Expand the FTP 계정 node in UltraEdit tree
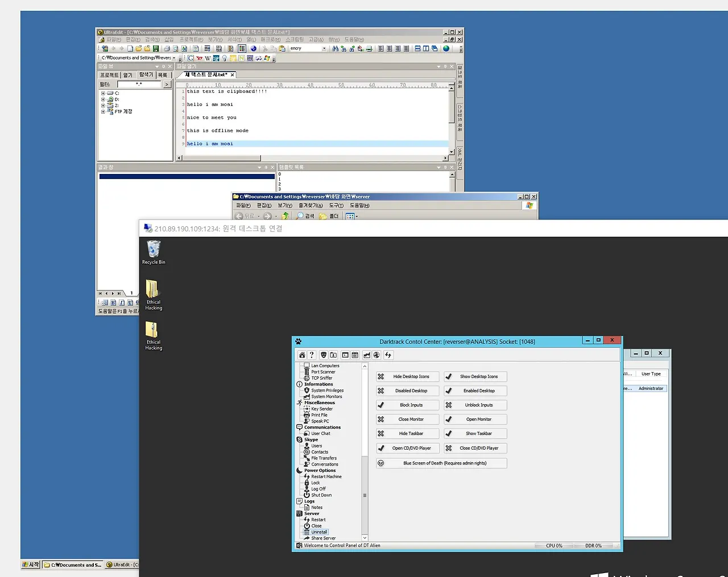 pos(103,112)
